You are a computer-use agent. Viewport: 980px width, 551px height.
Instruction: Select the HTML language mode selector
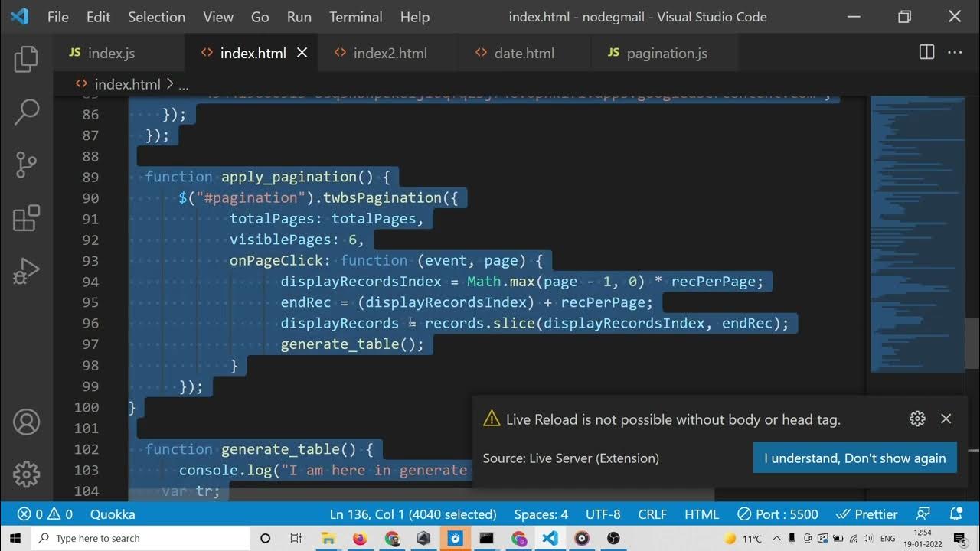pos(701,514)
